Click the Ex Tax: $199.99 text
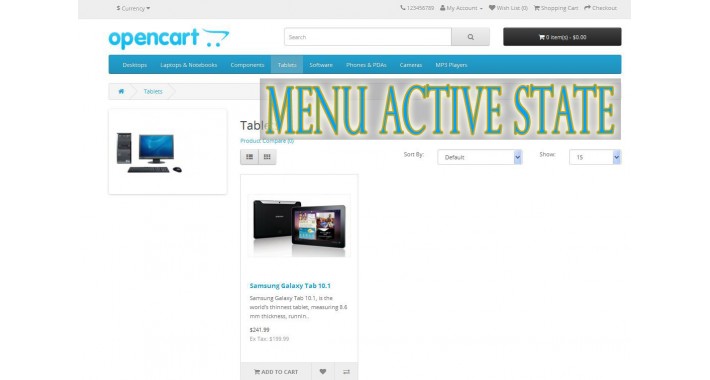The height and width of the screenshot is (380, 710). (269, 339)
